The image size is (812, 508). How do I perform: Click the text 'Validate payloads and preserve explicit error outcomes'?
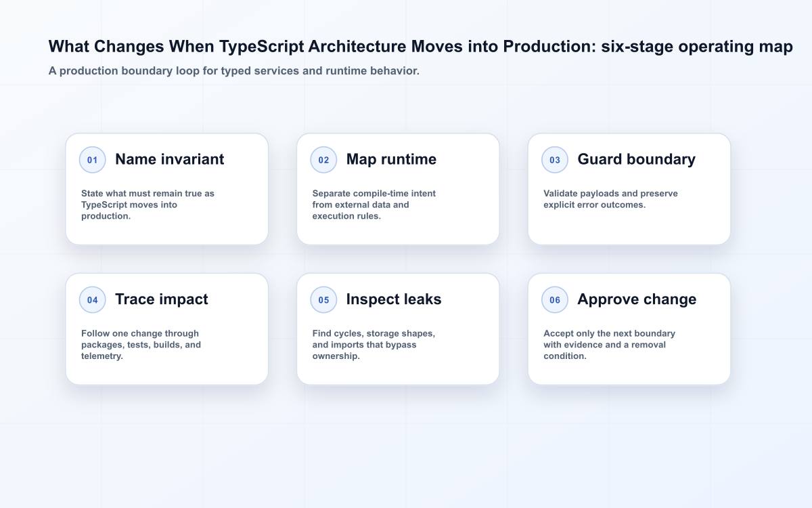pyautogui.click(x=610, y=199)
